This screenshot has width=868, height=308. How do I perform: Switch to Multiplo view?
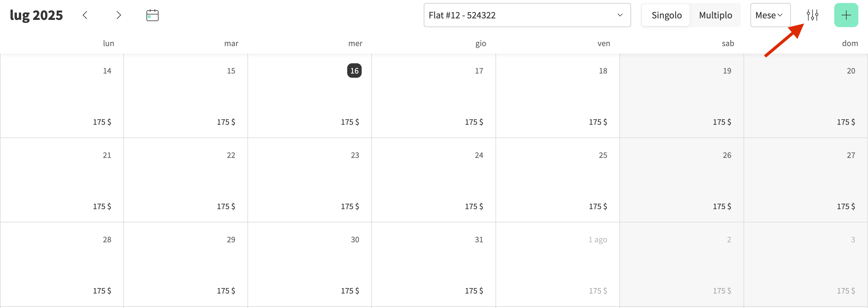click(715, 15)
